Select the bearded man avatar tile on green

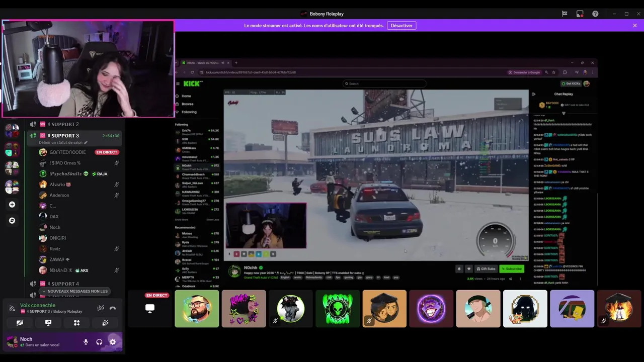click(197, 309)
